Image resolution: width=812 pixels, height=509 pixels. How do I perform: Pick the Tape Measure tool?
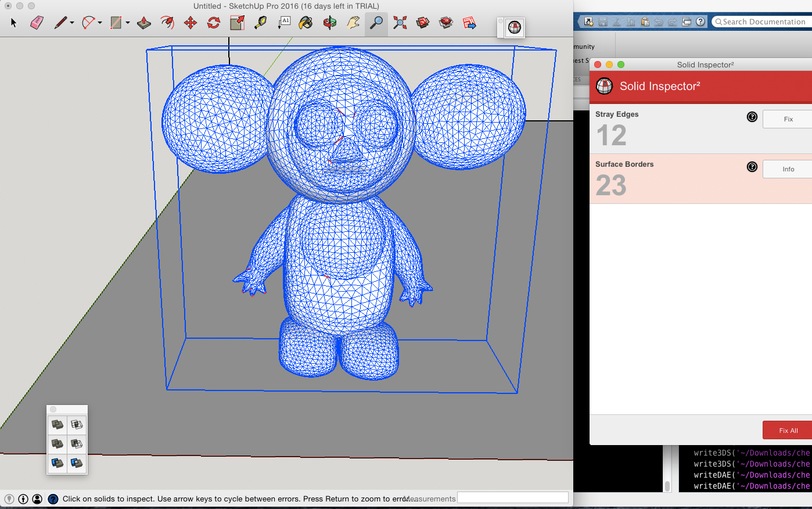tap(260, 23)
